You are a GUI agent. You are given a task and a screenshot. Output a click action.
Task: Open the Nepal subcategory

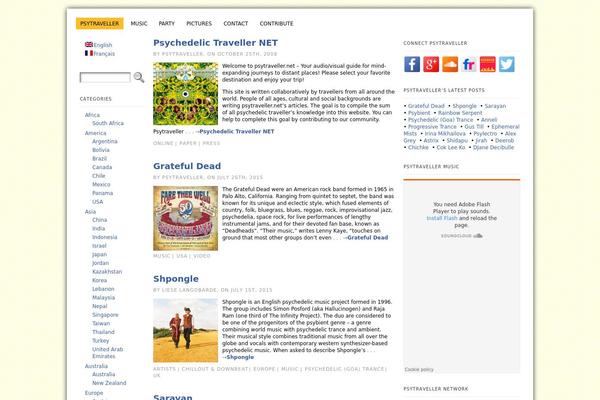click(x=99, y=306)
